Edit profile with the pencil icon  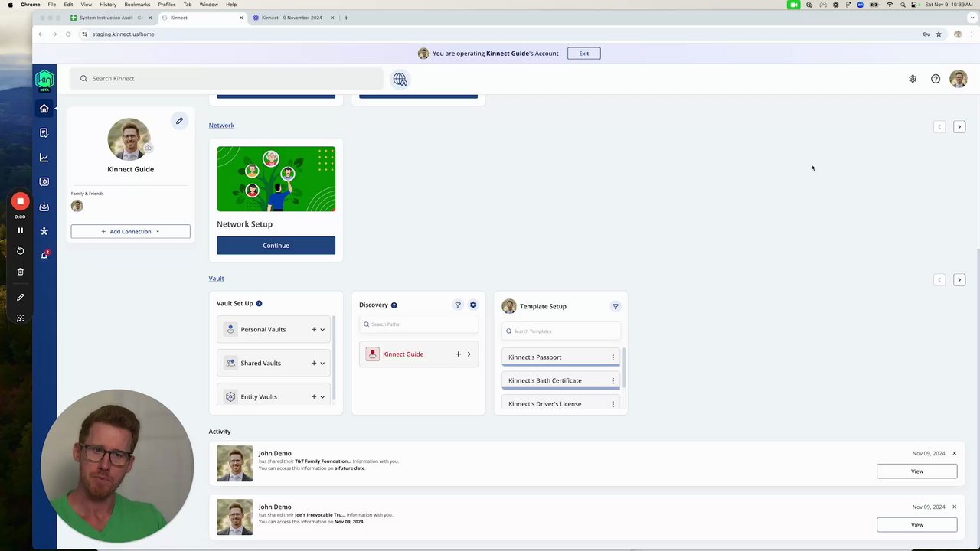179,121
